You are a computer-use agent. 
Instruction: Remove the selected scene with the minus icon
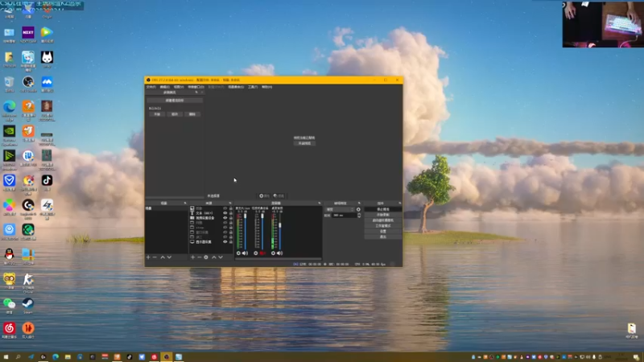155,257
